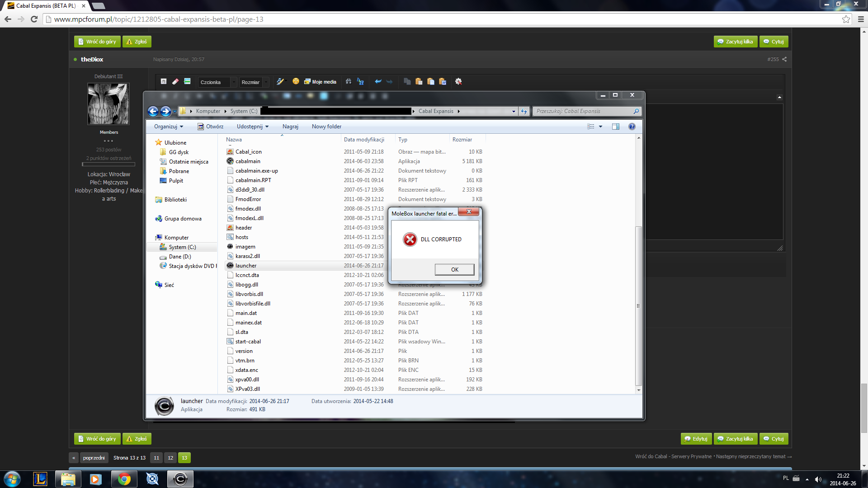868x488 pixels.
Task: Click the special BBCode green icon
Action: pos(187,82)
